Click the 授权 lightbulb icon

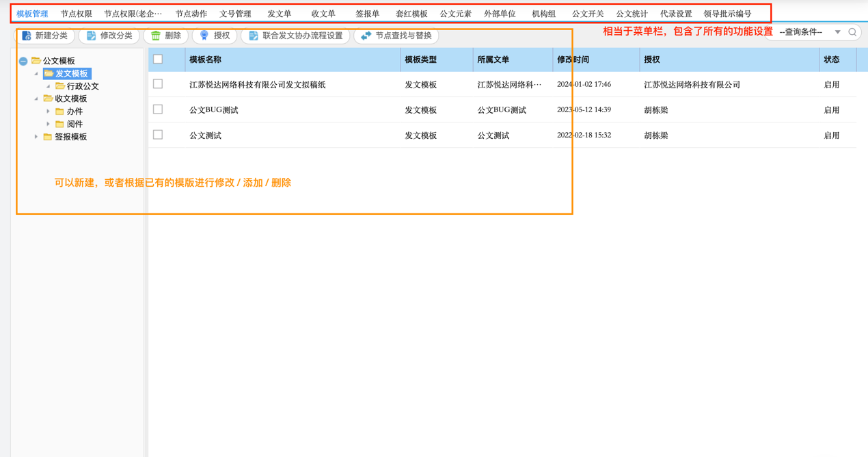tap(204, 36)
